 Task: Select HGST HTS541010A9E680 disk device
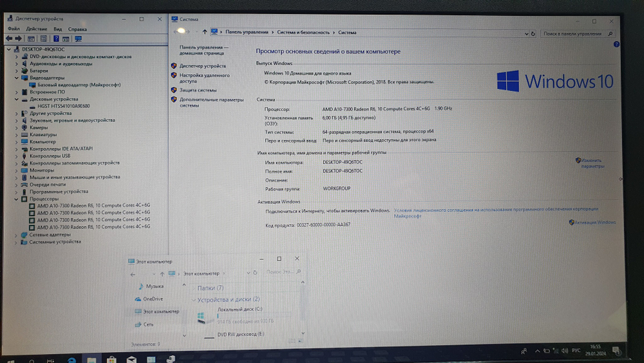pos(64,106)
